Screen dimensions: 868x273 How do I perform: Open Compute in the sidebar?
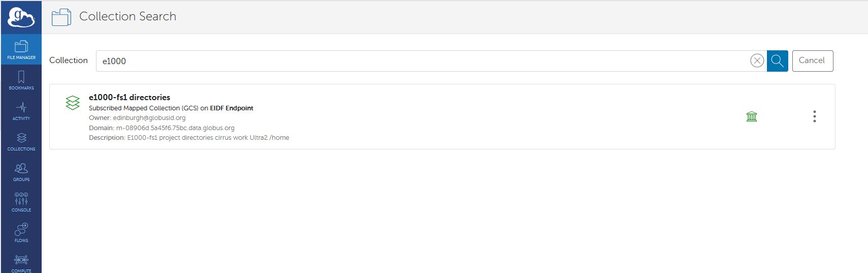[x=21, y=263]
